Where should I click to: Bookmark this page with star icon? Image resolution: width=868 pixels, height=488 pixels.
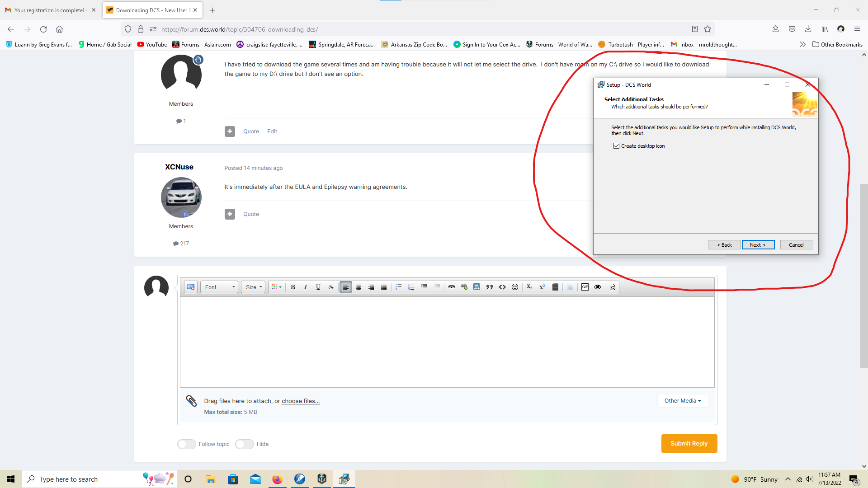coord(708,29)
